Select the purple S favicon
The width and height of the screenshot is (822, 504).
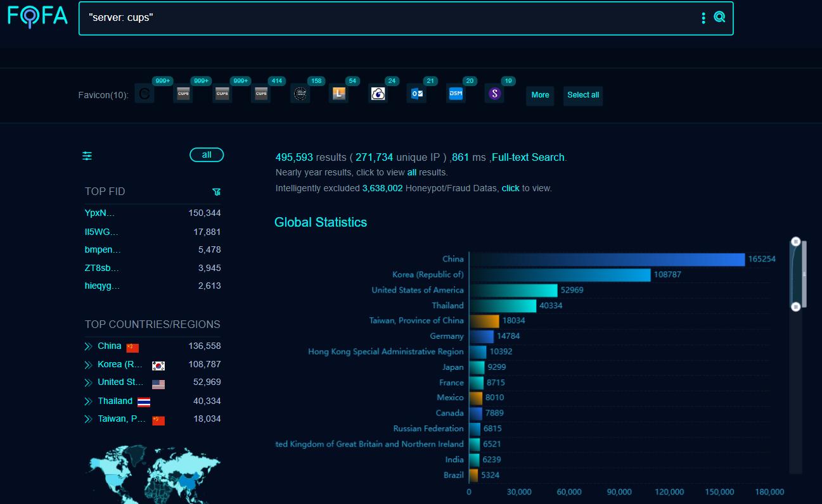click(x=494, y=94)
